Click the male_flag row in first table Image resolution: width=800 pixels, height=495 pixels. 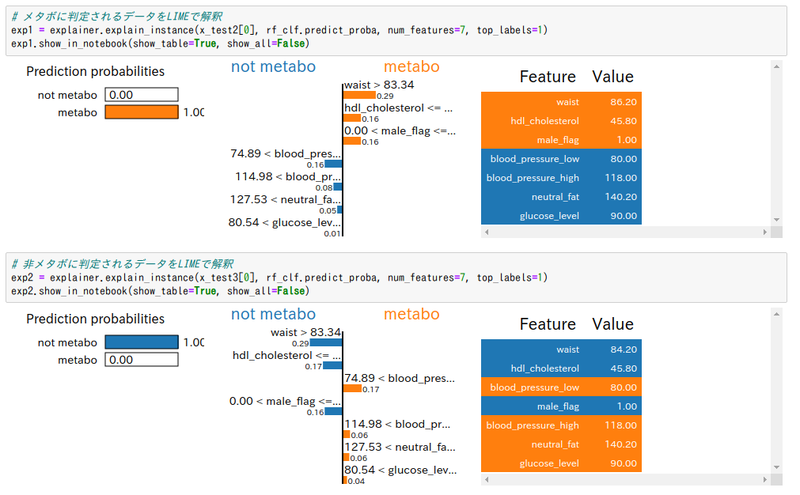(561, 139)
